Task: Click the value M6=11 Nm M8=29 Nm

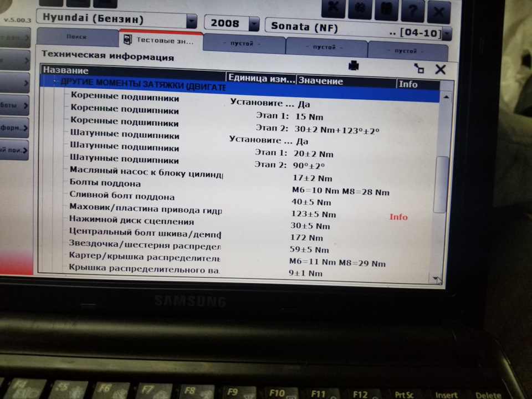Action: click(x=337, y=263)
